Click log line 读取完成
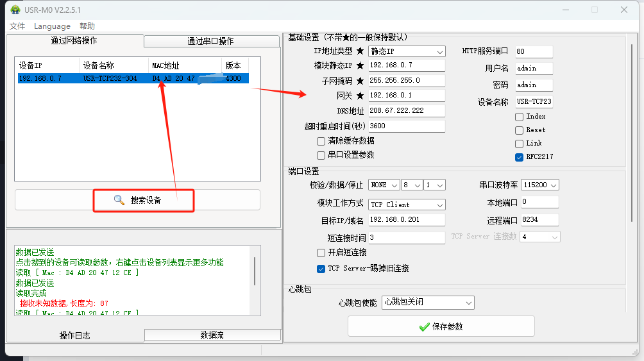The image size is (644, 361). click(31, 293)
